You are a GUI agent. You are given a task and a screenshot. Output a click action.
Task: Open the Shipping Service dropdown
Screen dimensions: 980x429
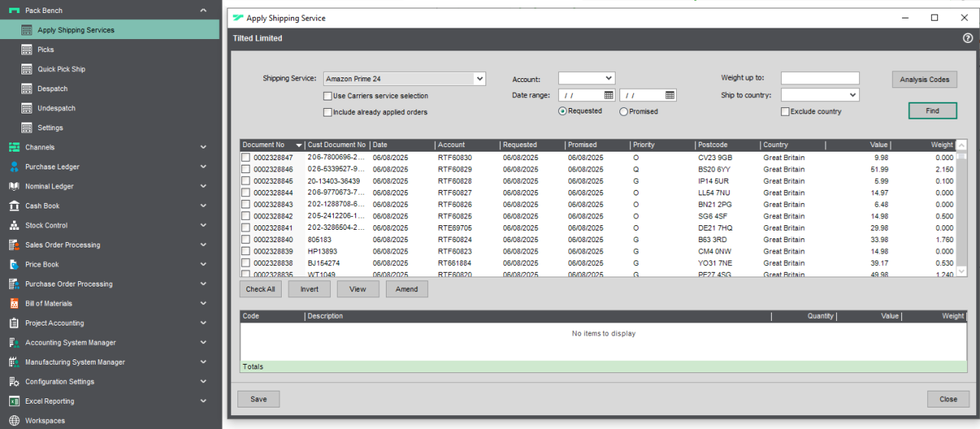point(479,78)
